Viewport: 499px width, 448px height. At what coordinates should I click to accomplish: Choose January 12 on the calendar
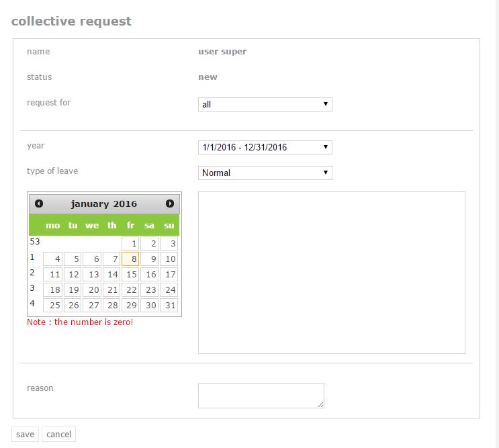(x=73, y=274)
